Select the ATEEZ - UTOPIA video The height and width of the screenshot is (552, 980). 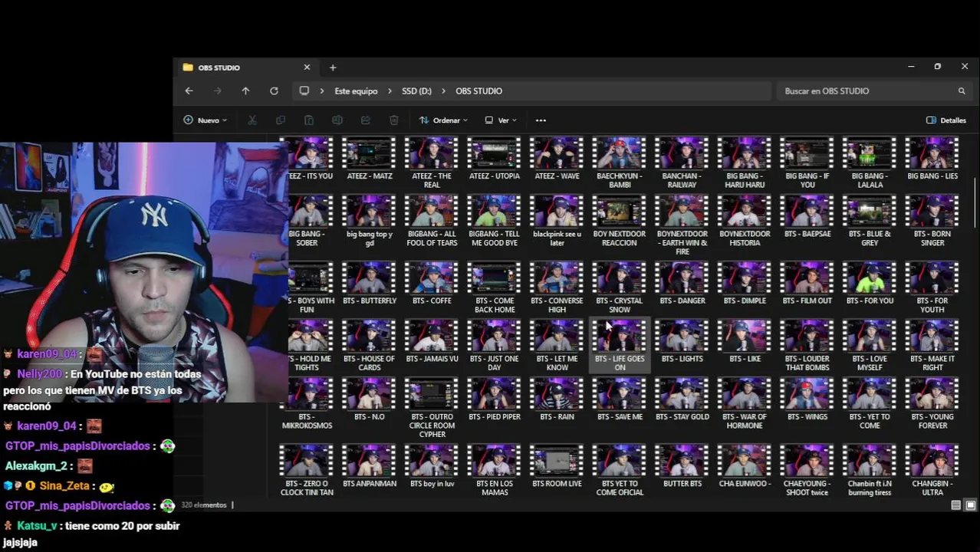coord(495,159)
